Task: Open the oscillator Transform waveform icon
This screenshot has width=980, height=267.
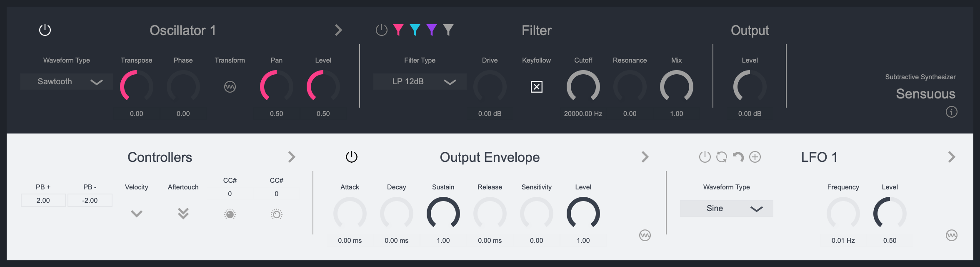Action: pyautogui.click(x=230, y=87)
